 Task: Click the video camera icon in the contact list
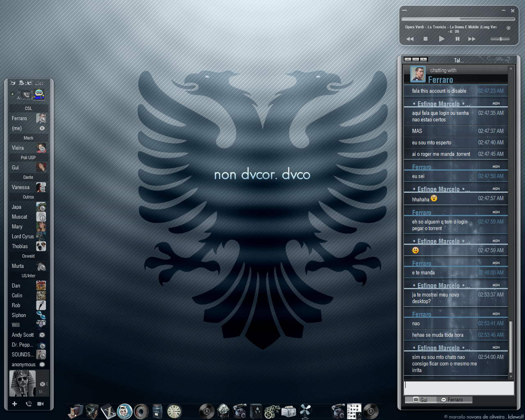(x=40, y=404)
